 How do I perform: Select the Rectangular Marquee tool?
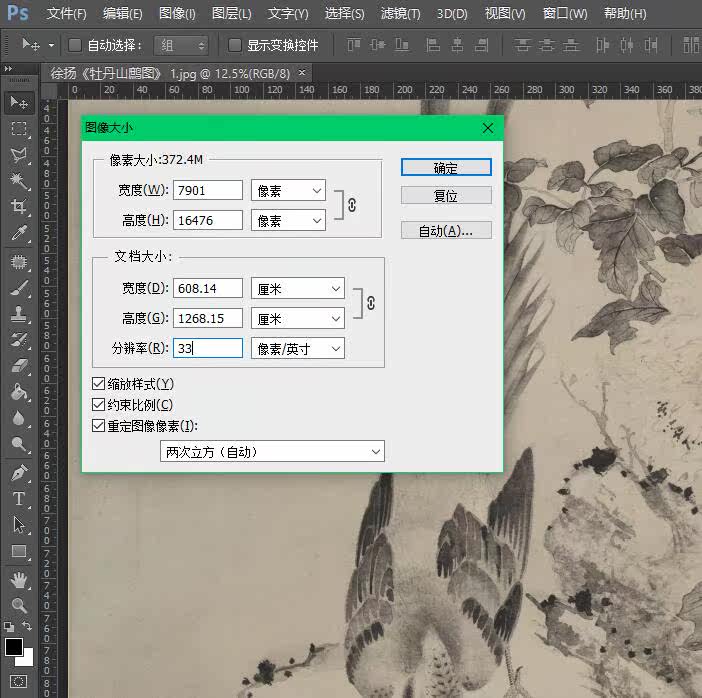click(19, 129)
